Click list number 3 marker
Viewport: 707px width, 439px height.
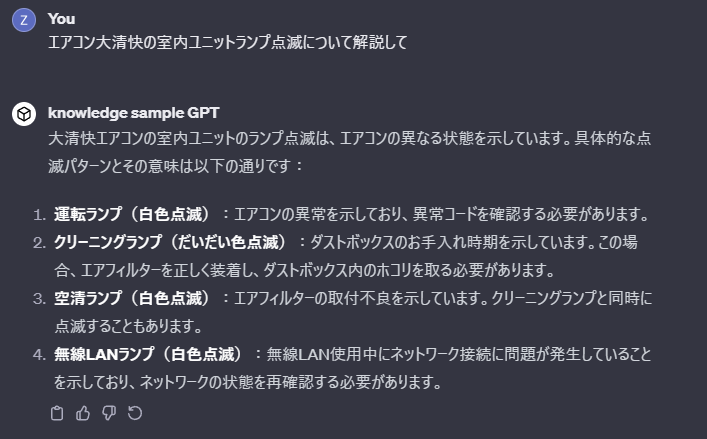tap(38, 298)
